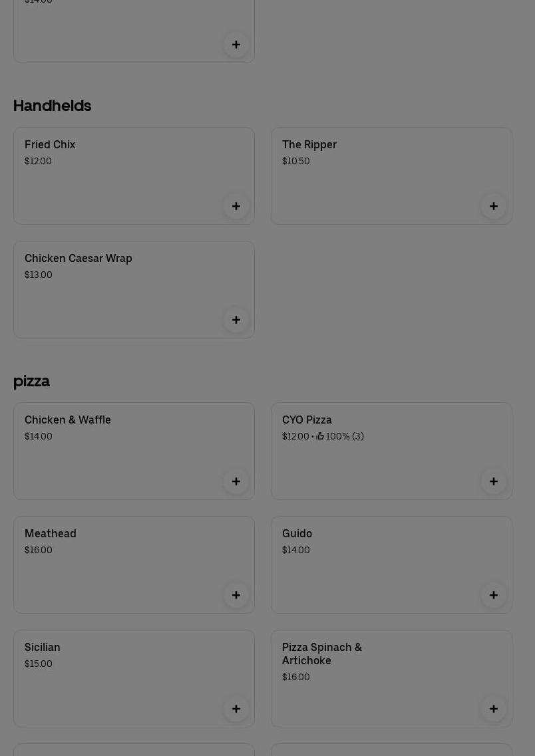Screen dimensions: 535x756
Task: Open Sicilian pizza details
Action: (134, 679)
